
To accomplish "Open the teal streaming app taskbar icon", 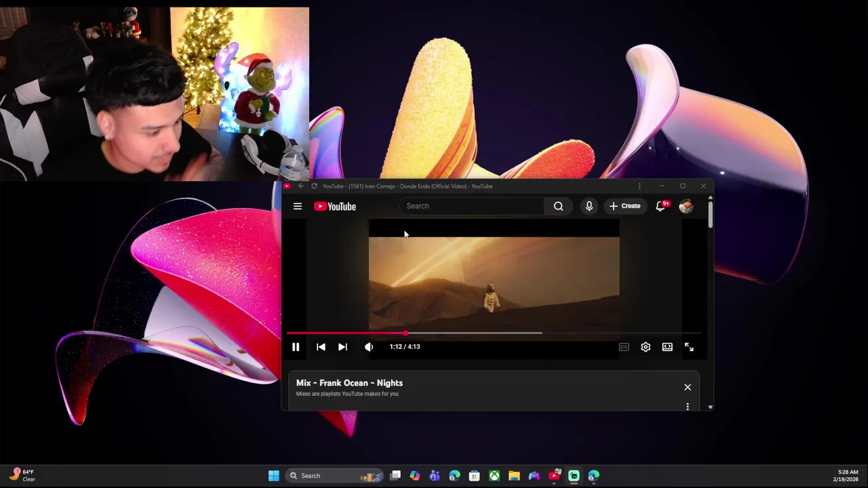I will coord(574,476).
